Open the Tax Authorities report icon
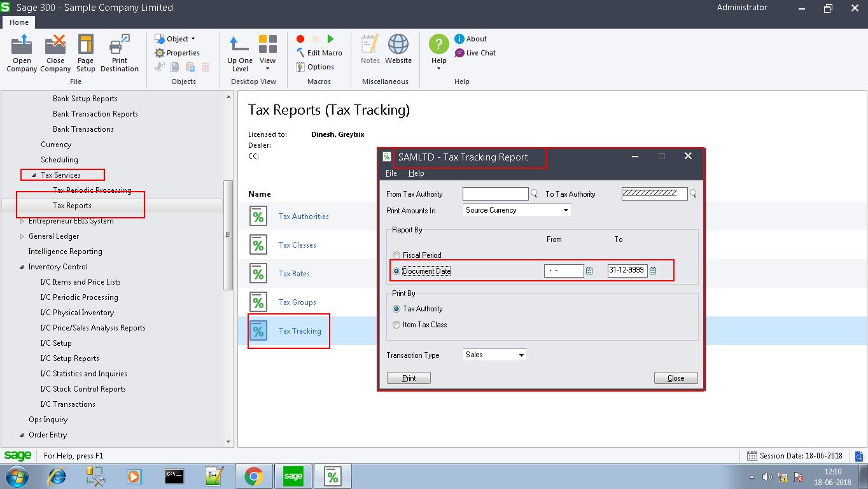This screenshot has height=489, width=868. (258, 216)
